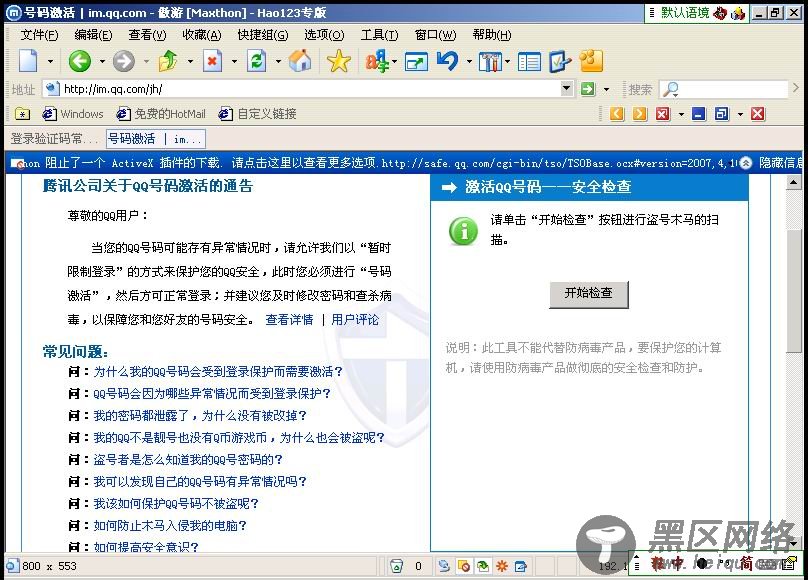
Task: Click the green arrows status bar icon
Action: click(483, 566)
